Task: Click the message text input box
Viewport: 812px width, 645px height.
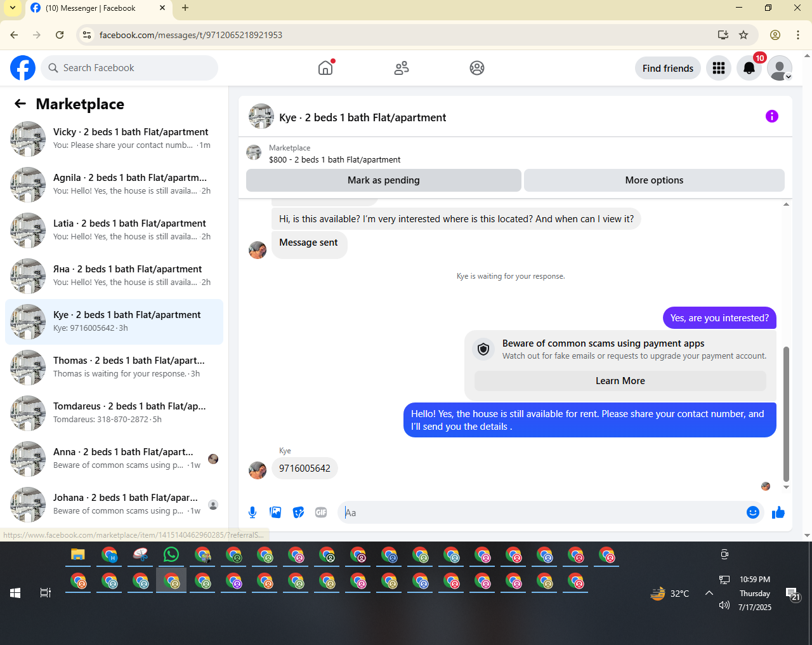Action: click(x=544, y=512)
